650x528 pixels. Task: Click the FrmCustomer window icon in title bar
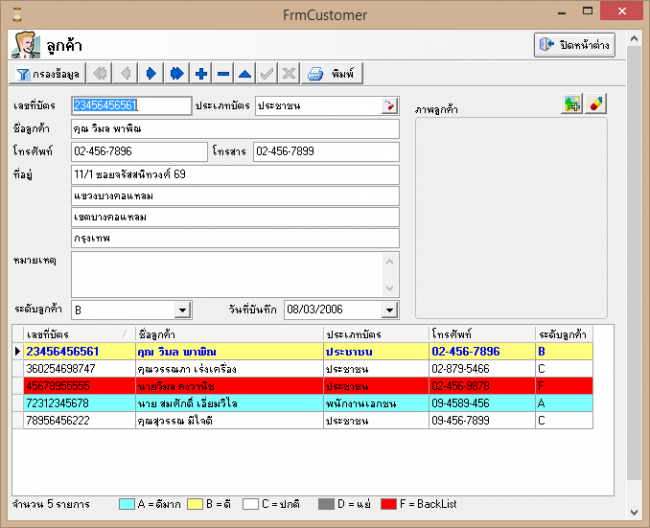coord(12,14)
